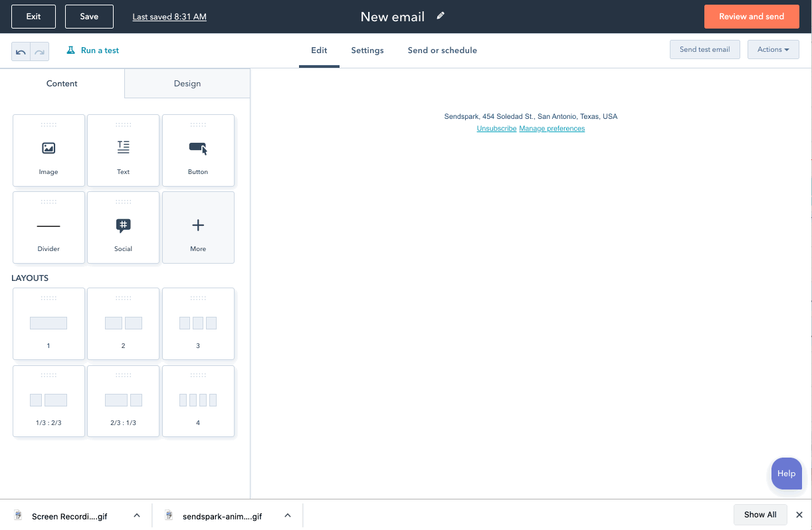Click the Unsubscribe link in footer
This screenshot has height=530, width=812.
496,129
